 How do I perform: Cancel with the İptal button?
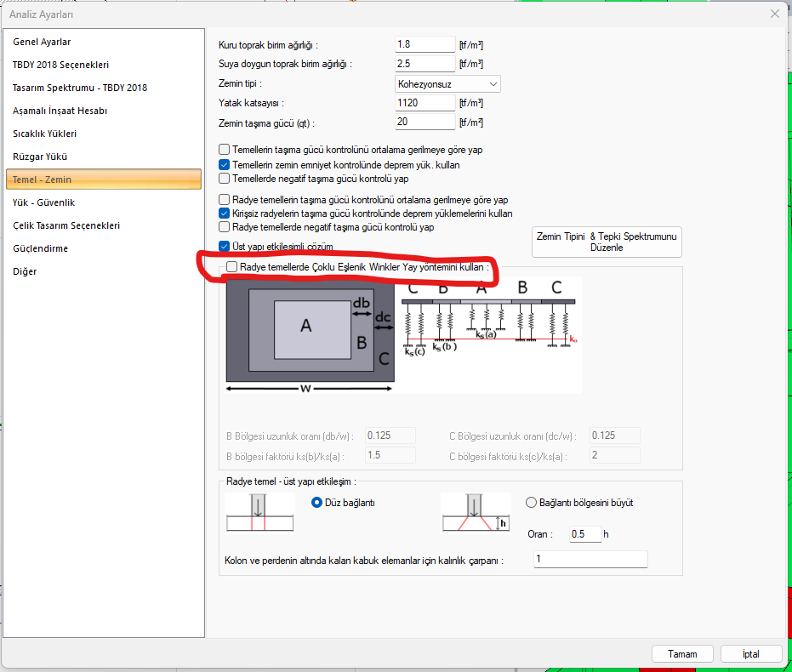pyautogui.click(x=750, y=654)
